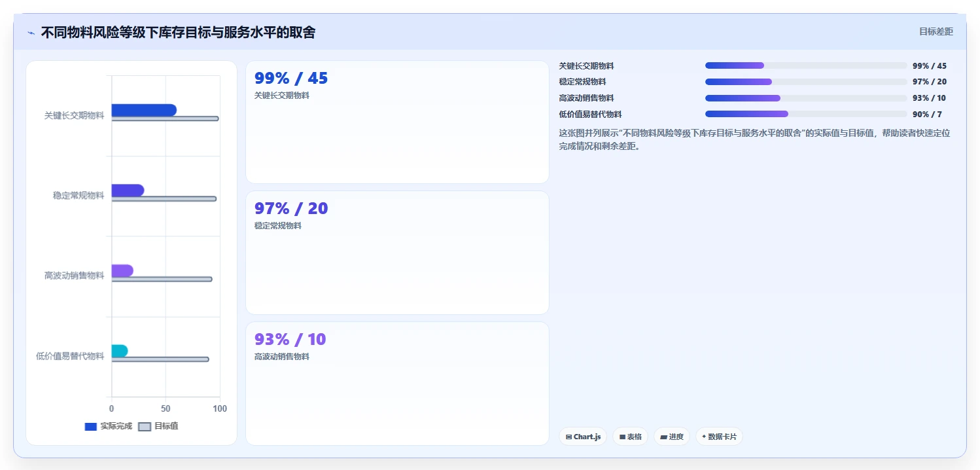Click the purple 高波动销售物料 actual bar
This screenshot has width=980, height=470.
point(122,270)
